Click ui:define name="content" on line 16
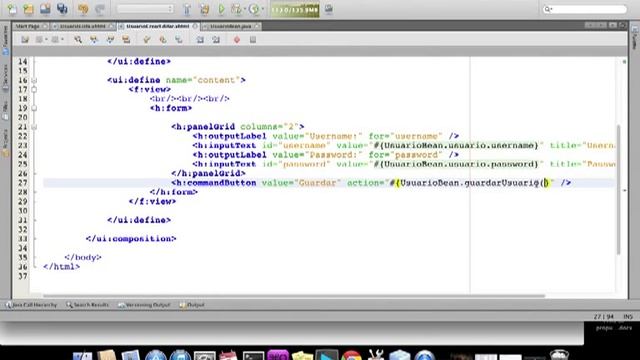This screenshot has height=360, width=640. click(176, 80)
